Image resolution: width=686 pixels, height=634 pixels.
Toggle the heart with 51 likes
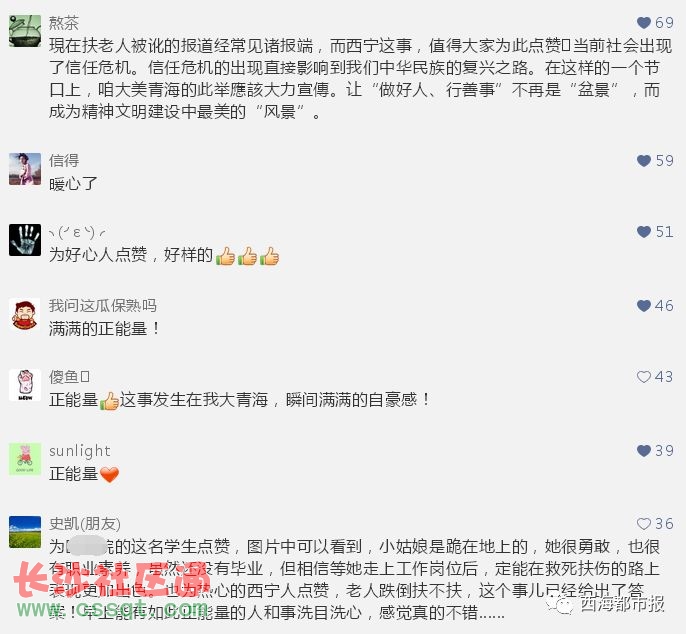click(x=644, y=232)
